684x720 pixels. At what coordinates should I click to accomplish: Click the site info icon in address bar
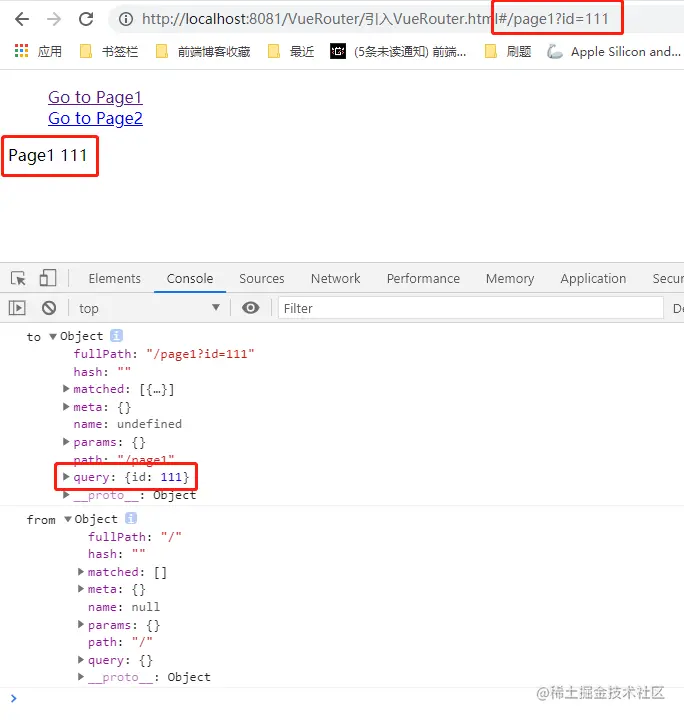point(126,19)
